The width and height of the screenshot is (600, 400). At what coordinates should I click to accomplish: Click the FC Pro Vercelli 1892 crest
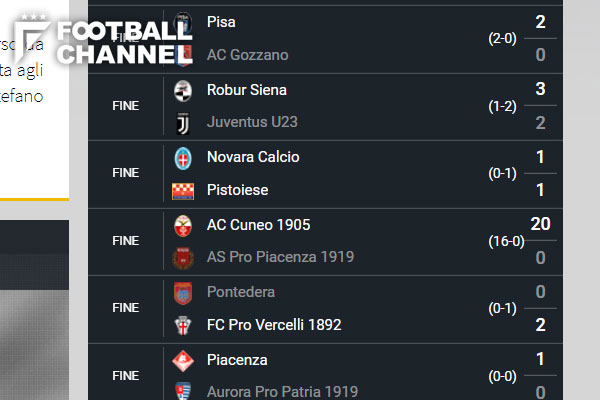point(182,325)
